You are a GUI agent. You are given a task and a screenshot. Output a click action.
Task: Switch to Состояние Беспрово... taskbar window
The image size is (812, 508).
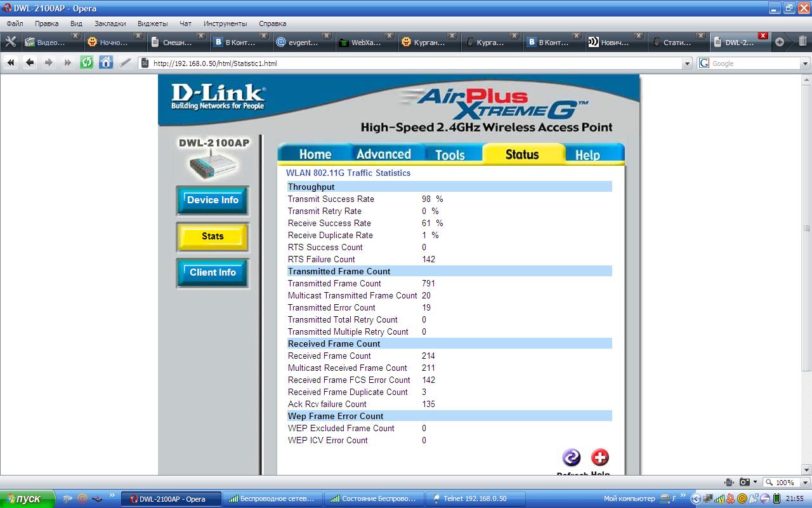coord(374,498)
